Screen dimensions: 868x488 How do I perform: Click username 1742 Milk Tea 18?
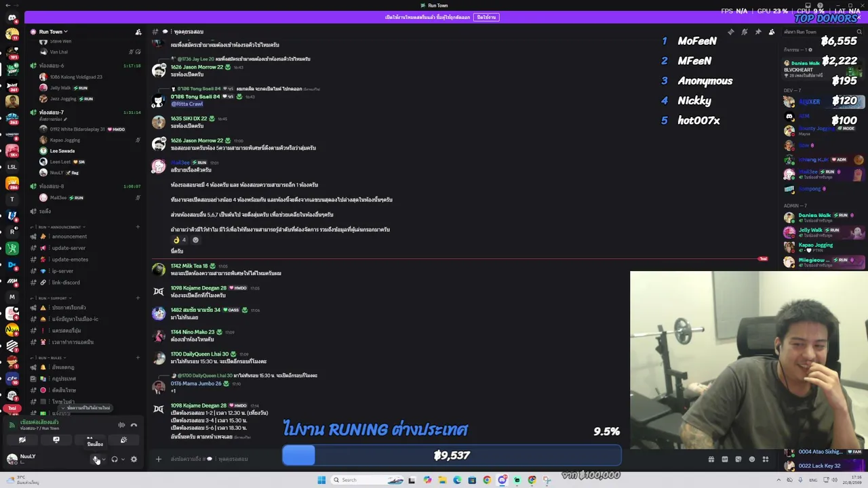click(189, 266)
